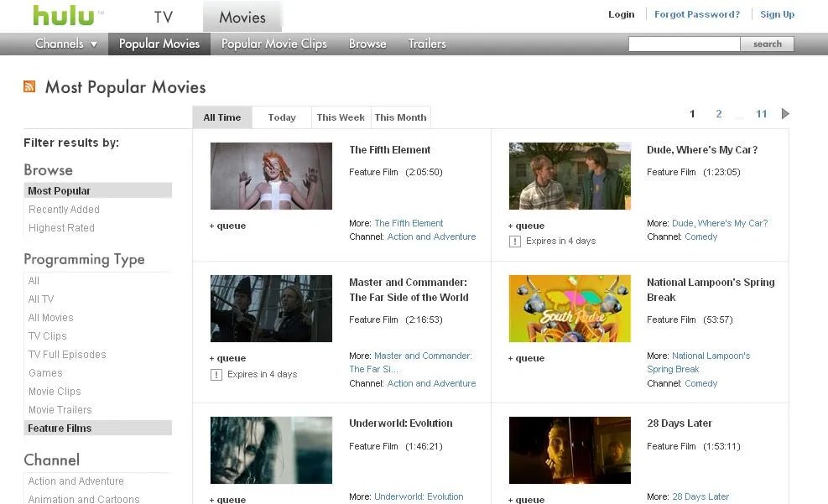828x504 pixels.
Task: Select the Movies top tab
Action: point(242,17)
